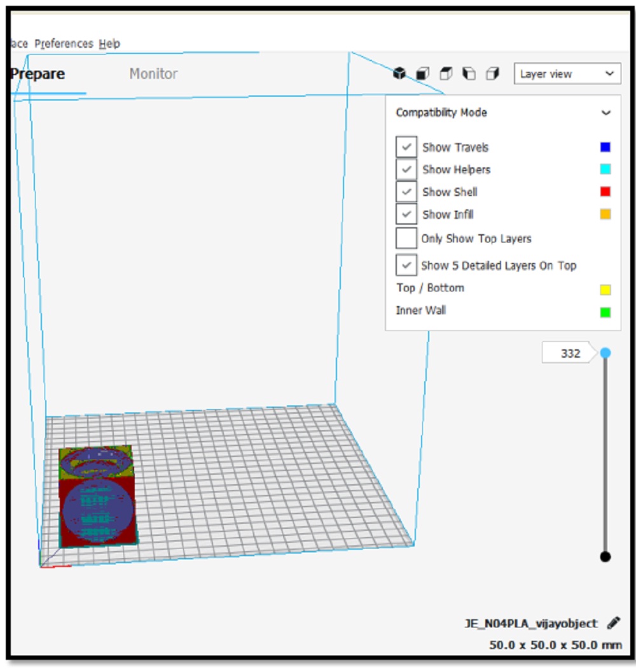Screen dimensions: 636x672
Task: Toggle the Show Travels checkbox
Action: pyautogui.click(x=406, y=147)
